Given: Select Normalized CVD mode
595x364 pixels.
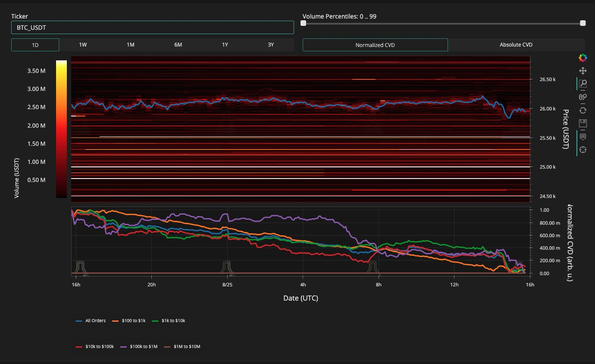Looking at the screenshot, I should pos(375,45).
